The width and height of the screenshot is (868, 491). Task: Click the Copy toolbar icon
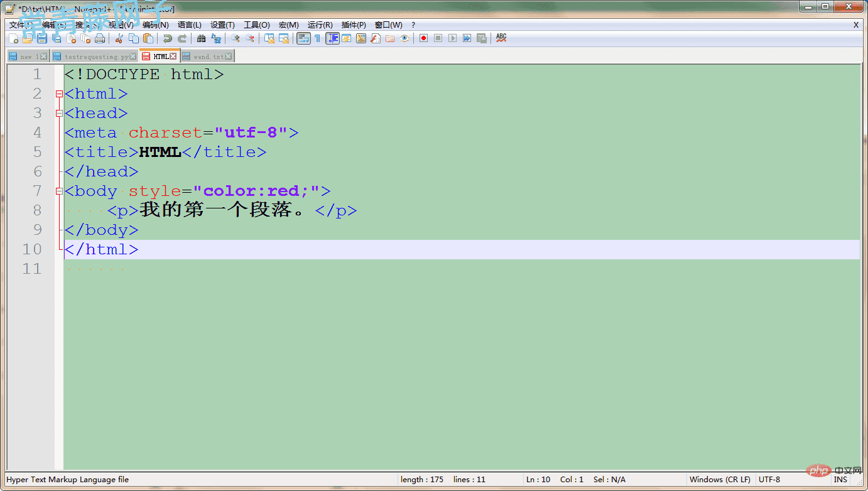(133, 38)
